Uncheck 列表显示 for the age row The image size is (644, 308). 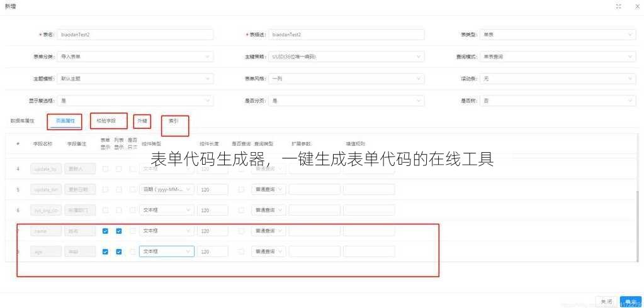coord(119,251)
